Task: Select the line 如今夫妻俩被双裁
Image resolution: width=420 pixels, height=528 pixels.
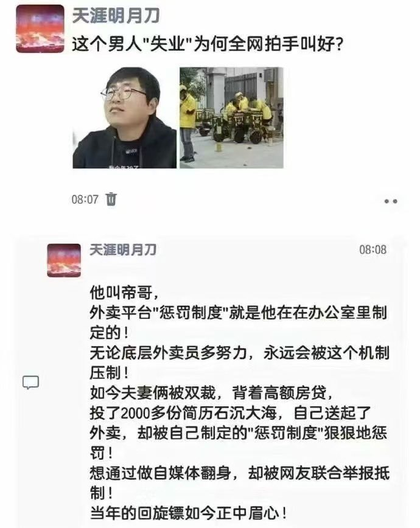Action: 212,392
